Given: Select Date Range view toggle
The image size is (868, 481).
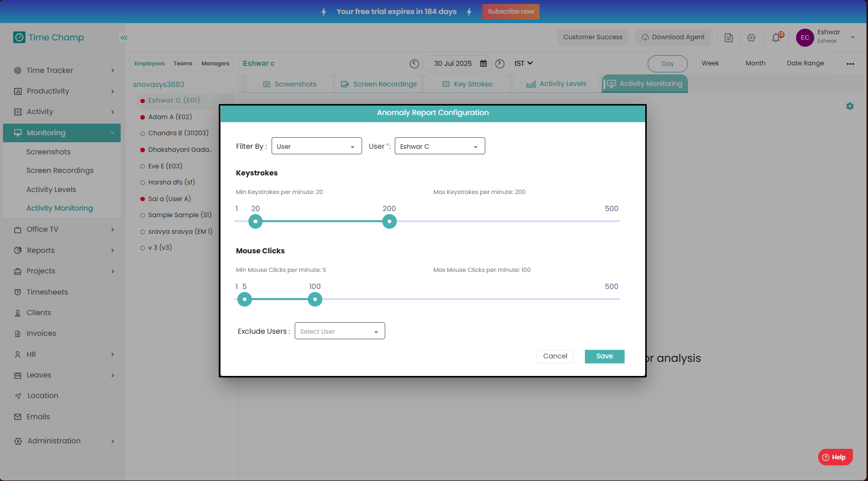Looking at the screenshot, I should (x=805, y=63).
